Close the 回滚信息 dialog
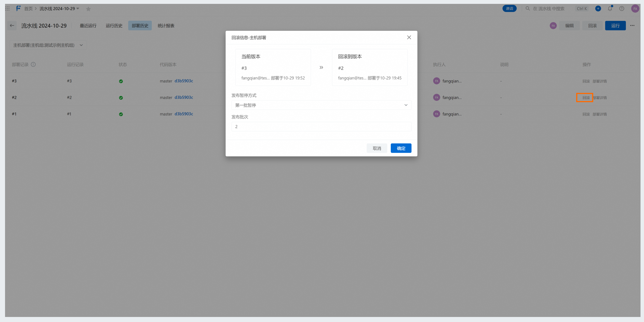The width and height of the screenshot is (644, 322). point(409,37)
